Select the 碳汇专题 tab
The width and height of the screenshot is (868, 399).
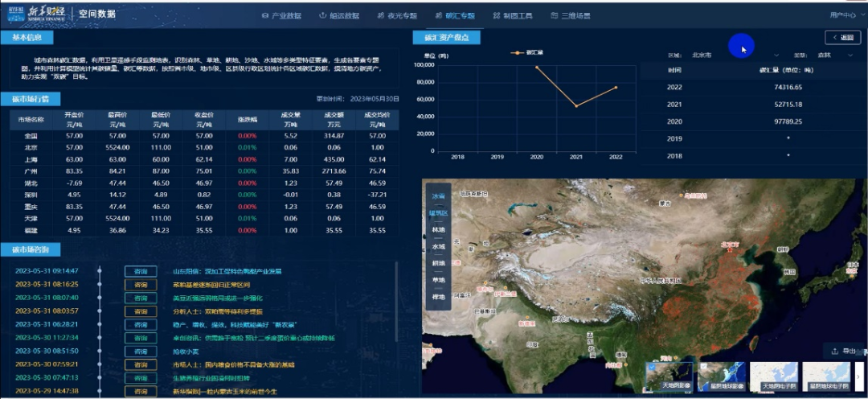point(455,15)
